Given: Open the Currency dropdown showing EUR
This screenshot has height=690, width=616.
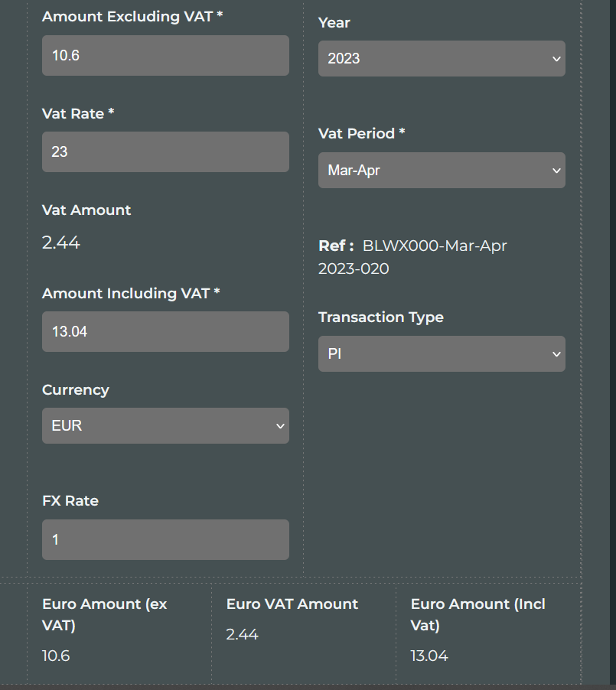Looking at the screenshot, I should click(x=165, y=425).
